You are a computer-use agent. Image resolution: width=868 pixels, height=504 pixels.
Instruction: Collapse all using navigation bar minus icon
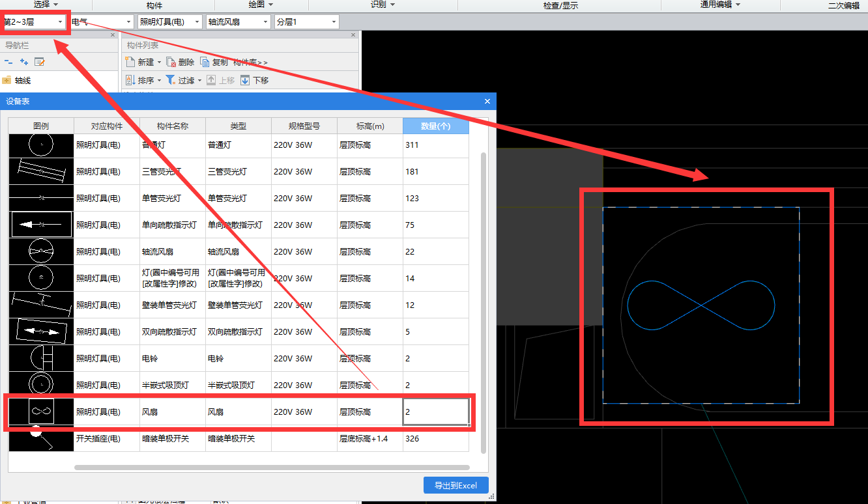8,62
